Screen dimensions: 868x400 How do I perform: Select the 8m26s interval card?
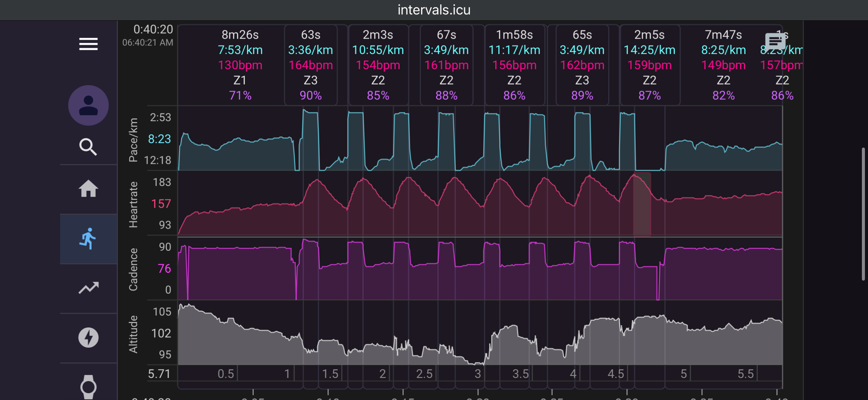(240, 65)
